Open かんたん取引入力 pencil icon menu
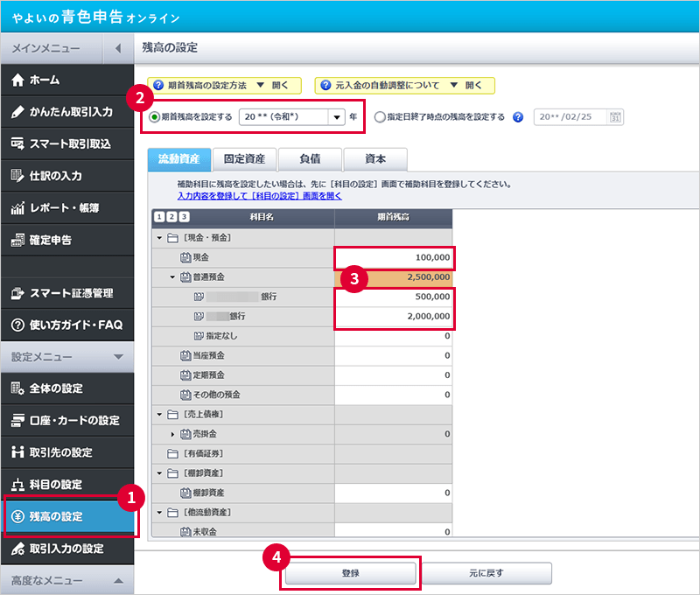The height and width of the screenshot is (595, 700). point(17,112)
